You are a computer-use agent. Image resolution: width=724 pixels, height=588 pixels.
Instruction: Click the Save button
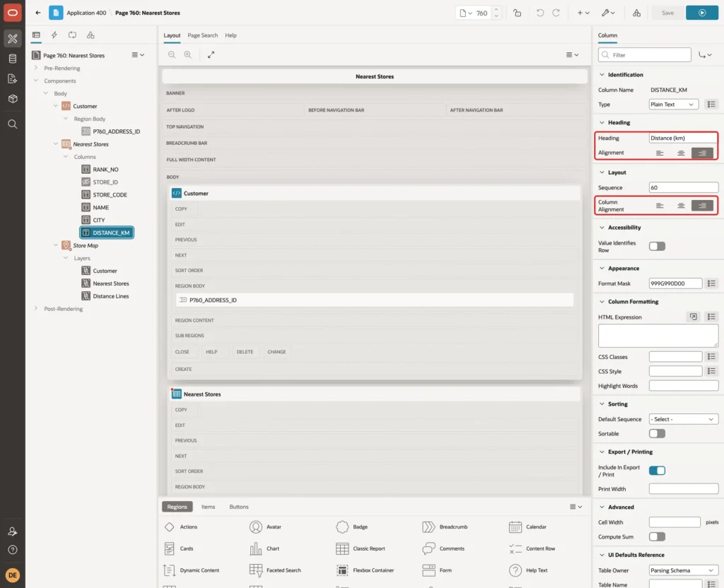(667, 13)
